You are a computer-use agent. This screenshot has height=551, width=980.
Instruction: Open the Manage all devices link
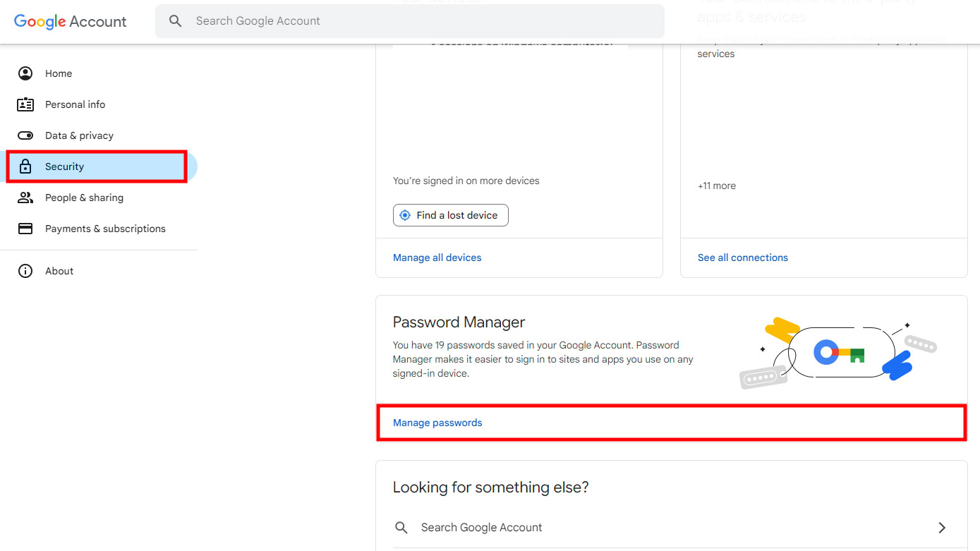point(437,258)
